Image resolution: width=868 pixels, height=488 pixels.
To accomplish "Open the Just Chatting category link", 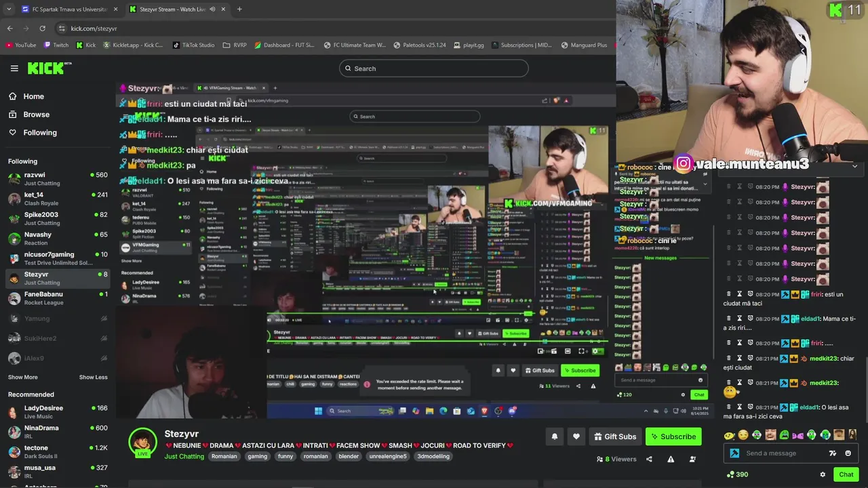I will [184, 457].
